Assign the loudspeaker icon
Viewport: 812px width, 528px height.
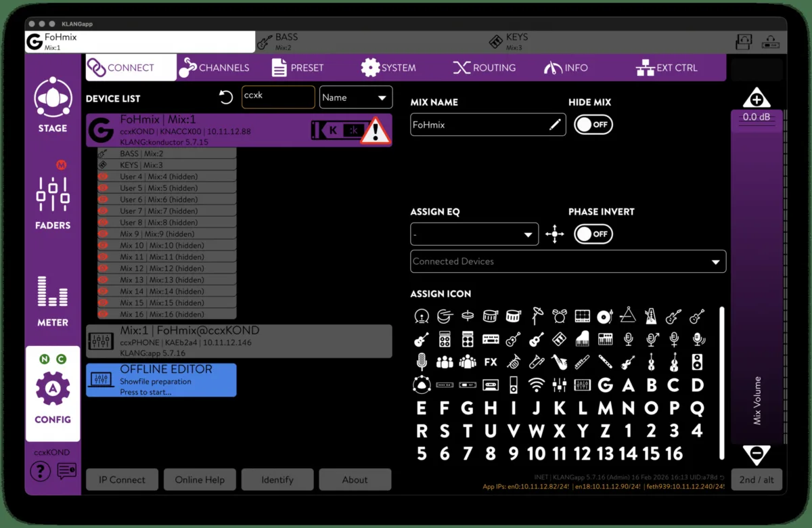coord(697,362)
